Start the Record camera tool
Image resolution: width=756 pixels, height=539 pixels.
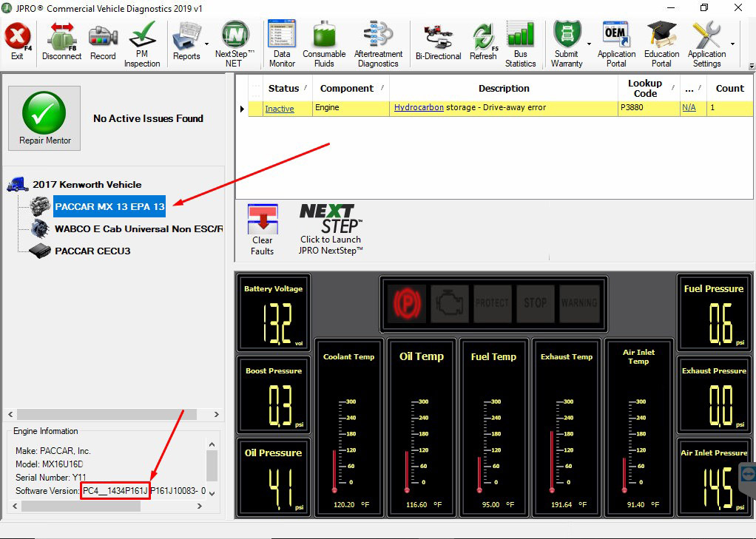103,42
